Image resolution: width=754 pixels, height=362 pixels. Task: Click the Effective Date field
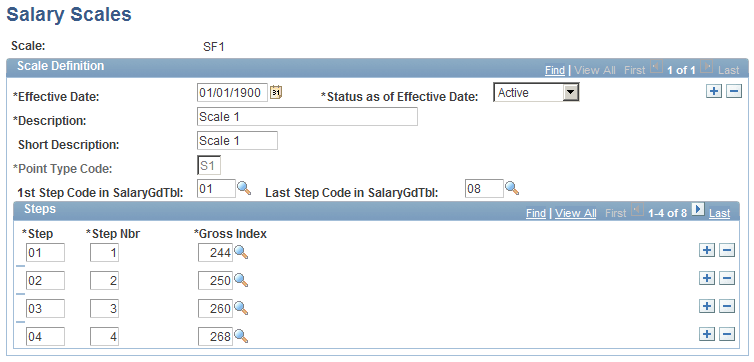coord(232,92)
